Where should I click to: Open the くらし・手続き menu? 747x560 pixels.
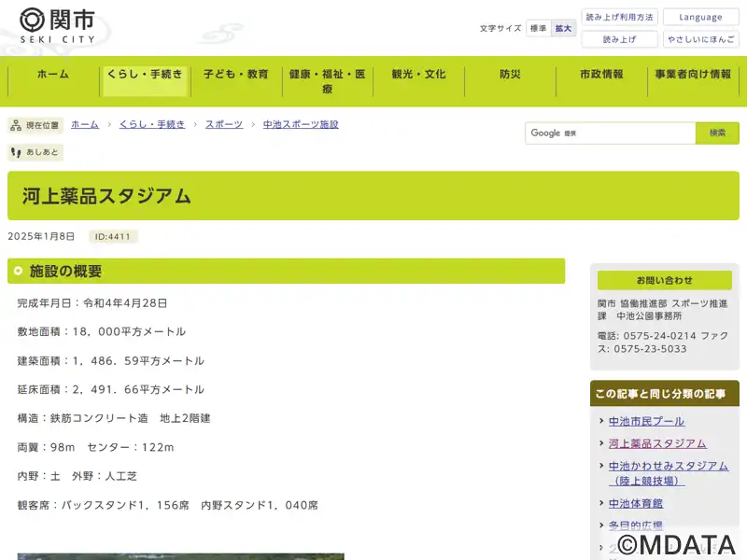point(145,75)
